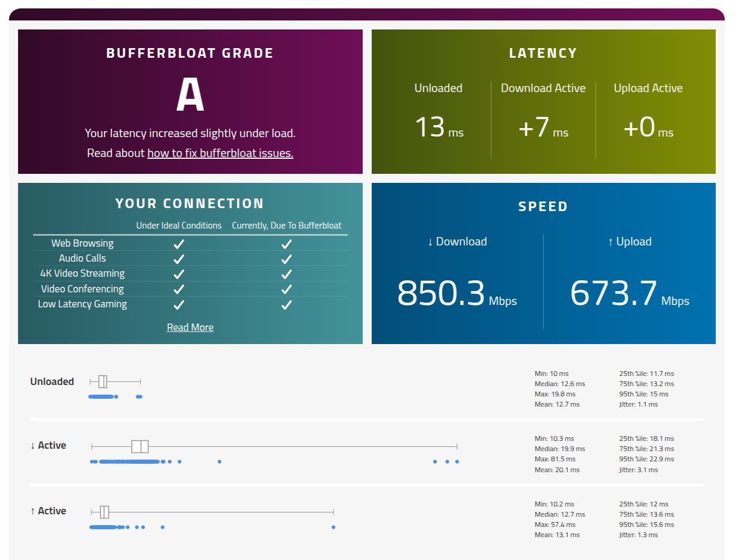Click Audio Calls checkmark under Currently column
The width and height of the screenshot is (741, 560).
tap(286, 259)
